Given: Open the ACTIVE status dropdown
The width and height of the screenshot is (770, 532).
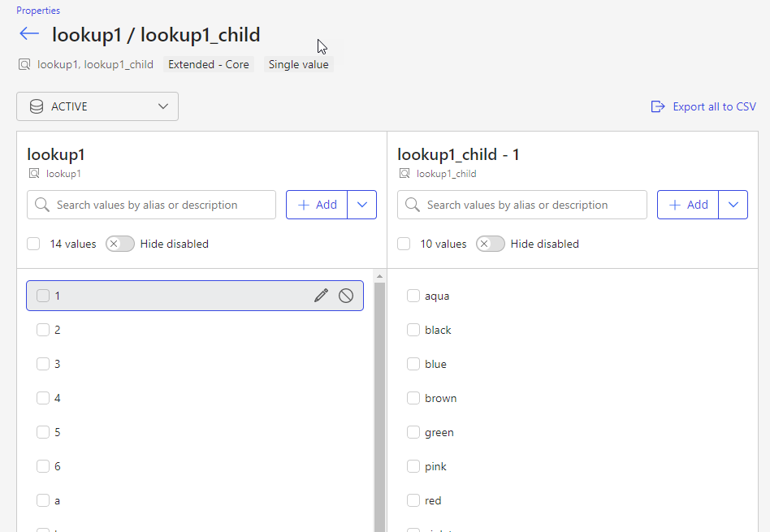Looking at the screenshot, I should point(97,106).
